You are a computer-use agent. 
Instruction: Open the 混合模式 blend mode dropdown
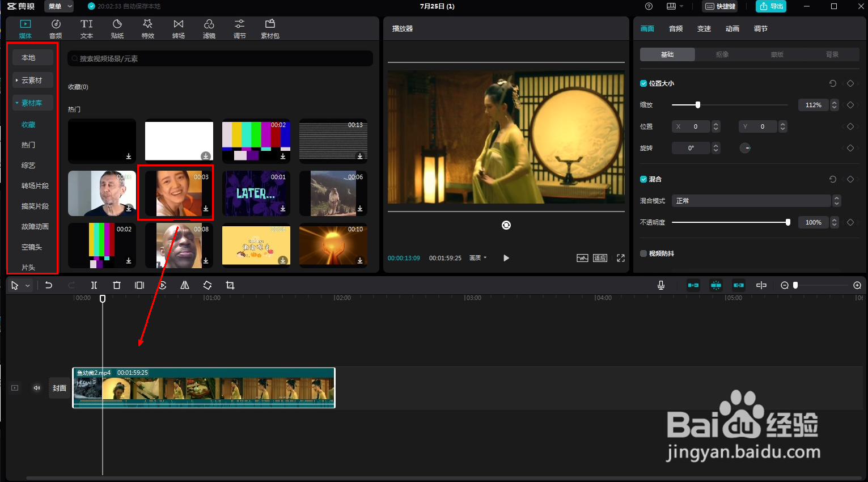click(756, 201)
